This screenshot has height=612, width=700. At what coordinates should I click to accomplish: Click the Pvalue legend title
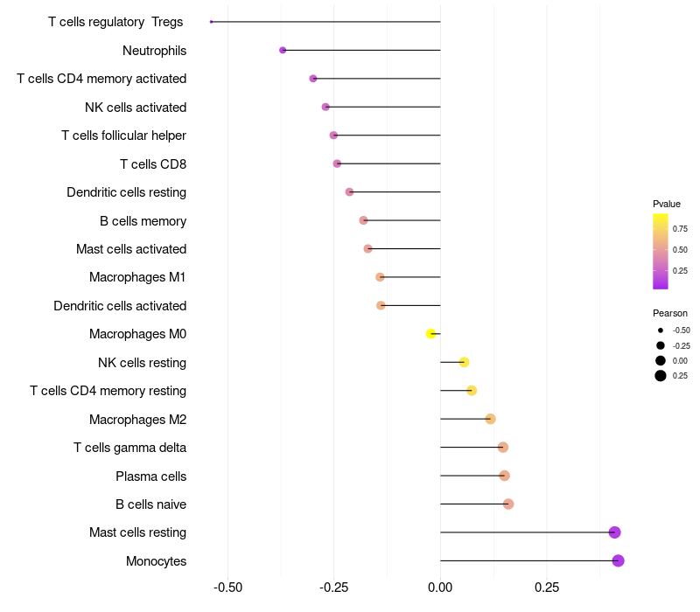click(x=667, y=204)
